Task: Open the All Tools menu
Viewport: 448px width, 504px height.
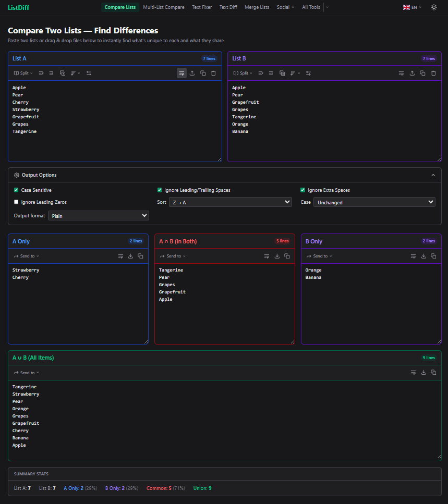Action: pyautogui.click(x=311, y=7)
